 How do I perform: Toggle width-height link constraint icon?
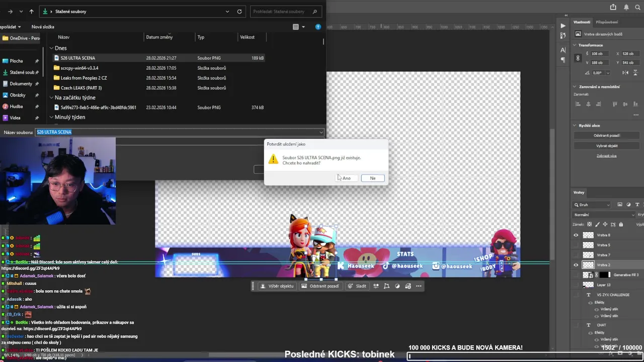coord(578,58)
